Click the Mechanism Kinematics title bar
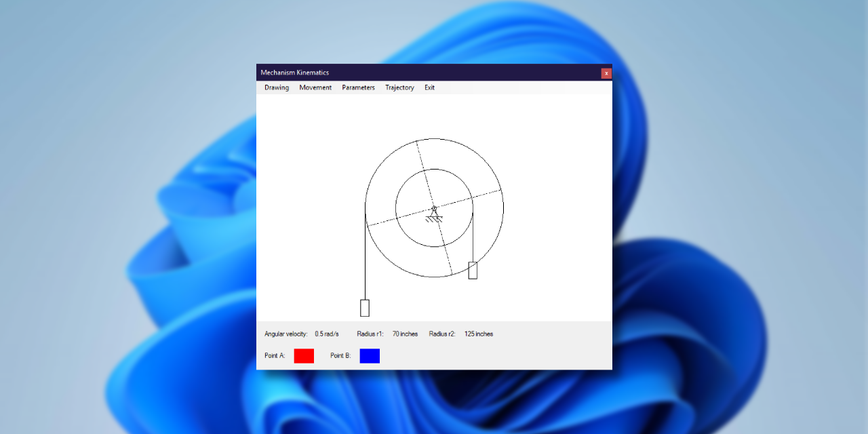Image resolution: width=868 pixels, height=434 pixels. tap(296, 73)
